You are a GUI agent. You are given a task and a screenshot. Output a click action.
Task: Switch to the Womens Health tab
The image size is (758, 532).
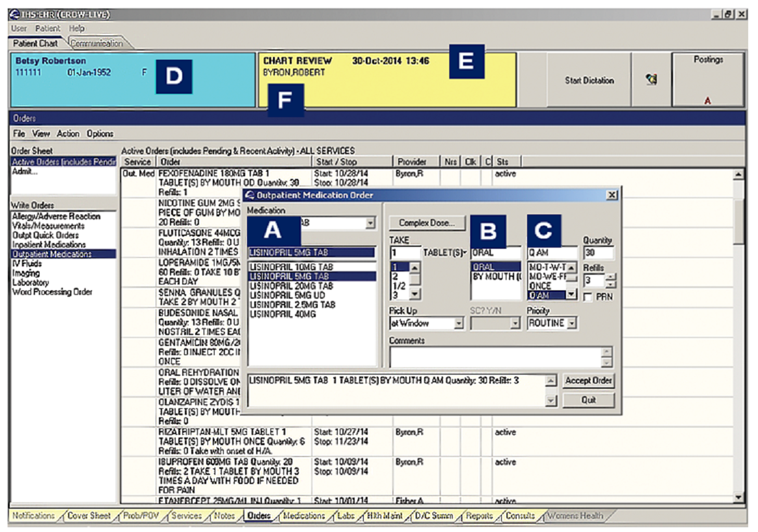tap(574, 516)
